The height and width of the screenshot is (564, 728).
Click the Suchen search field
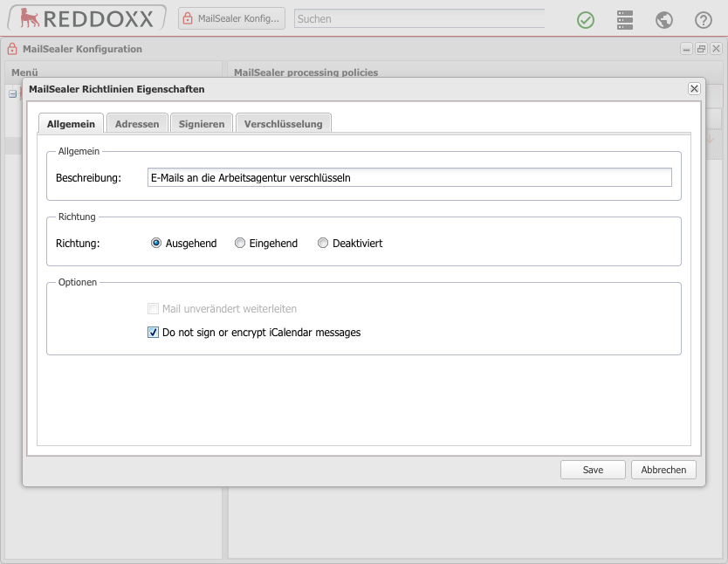[x=419, y=18]
